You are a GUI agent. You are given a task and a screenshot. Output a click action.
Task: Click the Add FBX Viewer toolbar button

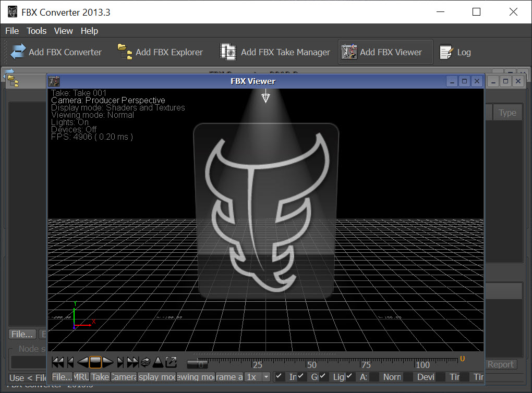[x=385, y=52]
